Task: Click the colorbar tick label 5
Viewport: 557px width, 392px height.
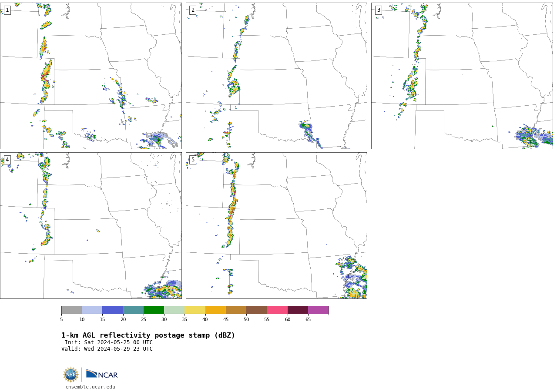Action: click(x=61, y=320)
